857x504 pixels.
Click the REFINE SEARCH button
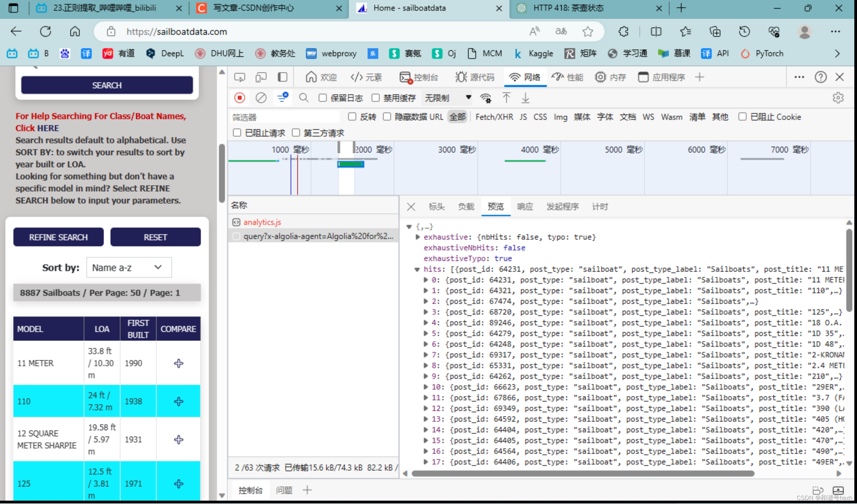(58, 237)
